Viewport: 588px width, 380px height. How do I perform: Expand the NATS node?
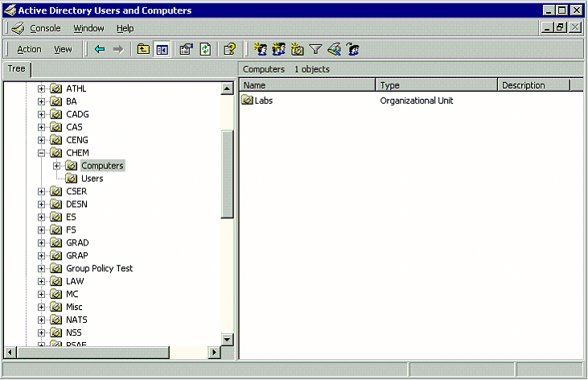click(41, 320)
